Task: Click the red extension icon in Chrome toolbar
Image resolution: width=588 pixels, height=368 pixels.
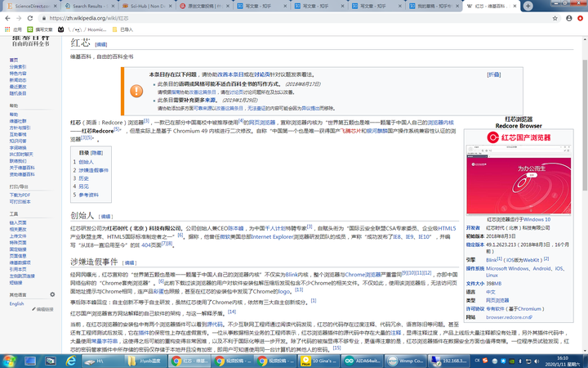Action: (581, 18)
